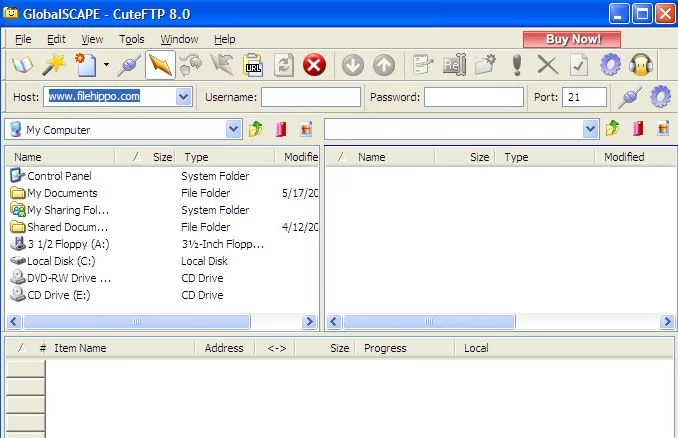Screen dimensions: 678x438
Task: Click the settings gear icon beside Port field
Action: click(x=660, y=97)
